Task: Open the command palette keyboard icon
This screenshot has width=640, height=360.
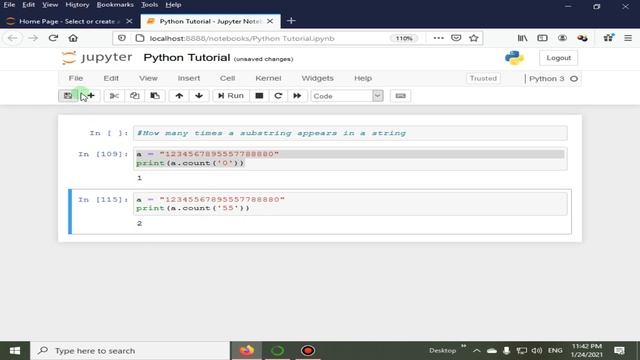Action: [400, 96]
